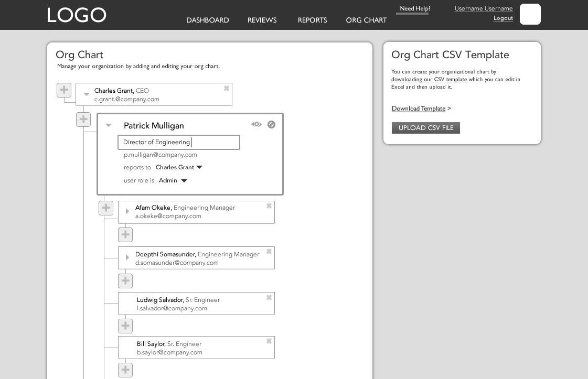
Task: Click the b.saylor@company.com email text
Action: 169,352
